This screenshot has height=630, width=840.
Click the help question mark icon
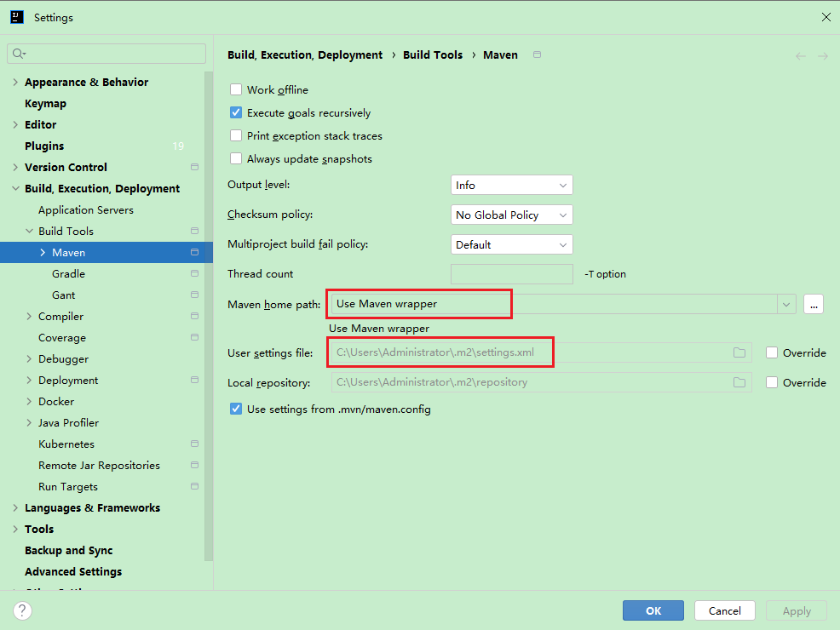click(x=23, y=610)
